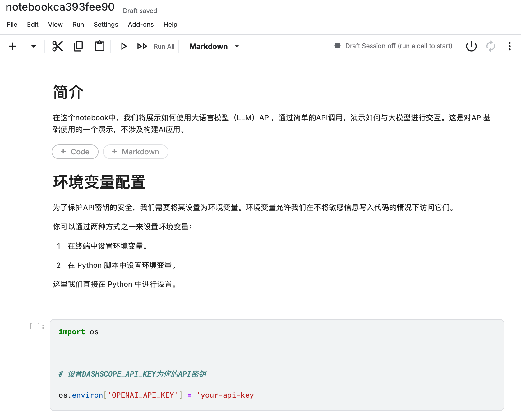Open the Add-ons menu
This screenshot has height=420, width=521.
point(141,25)
